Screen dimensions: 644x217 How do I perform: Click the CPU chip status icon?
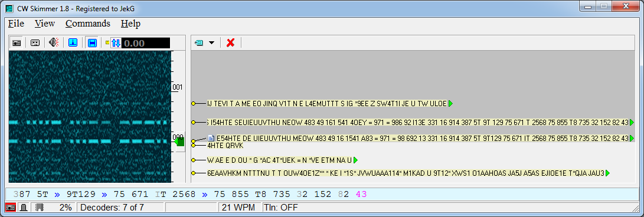39,208
